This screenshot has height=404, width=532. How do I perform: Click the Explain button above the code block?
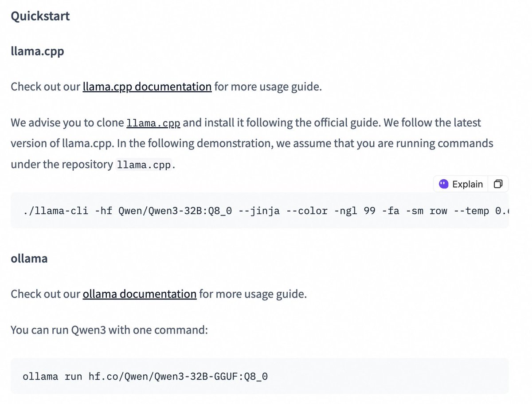461,184
